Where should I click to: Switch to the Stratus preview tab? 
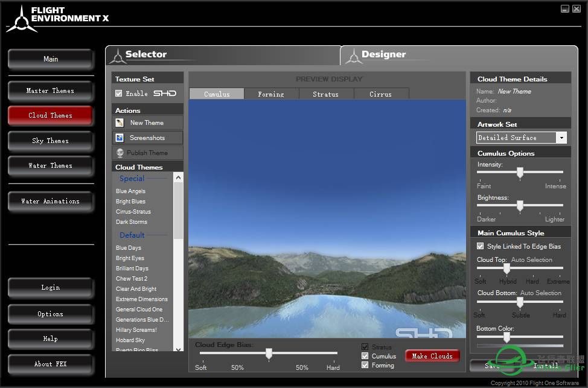pyautogui.click(x=325, y=94)
